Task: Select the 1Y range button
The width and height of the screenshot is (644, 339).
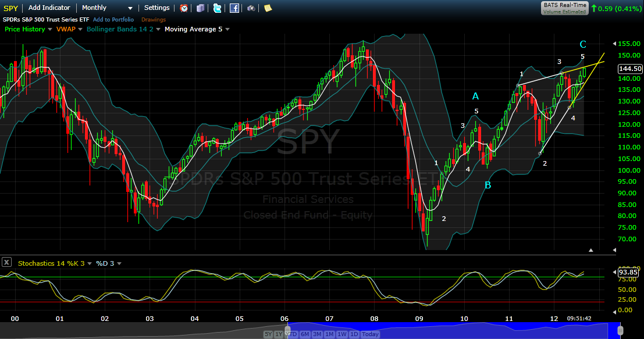Action: point(279,334)
